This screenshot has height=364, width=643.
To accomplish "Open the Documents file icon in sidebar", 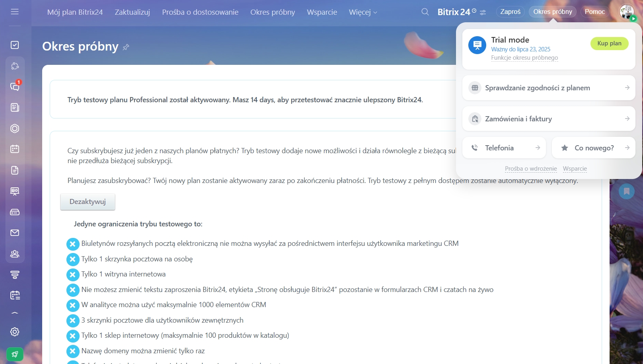I will [x=15, y=170].
